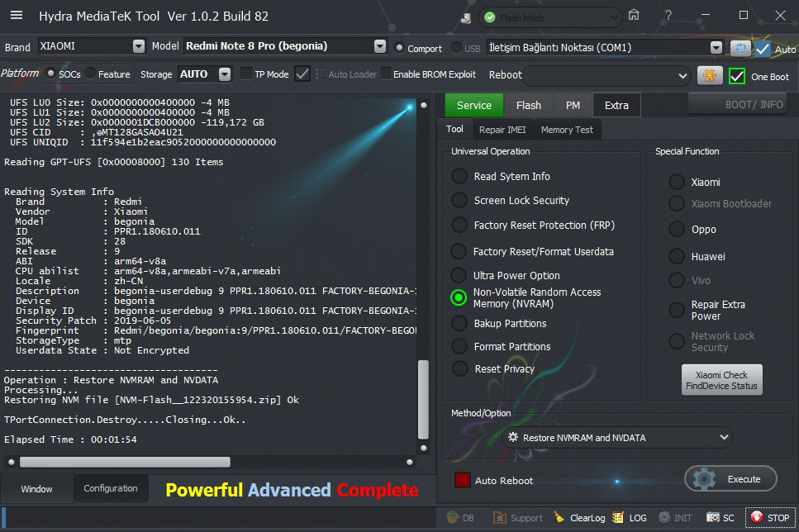799x532 pixels.
Task: Click the gear icon on Execute button
Action: click(704, 479)
